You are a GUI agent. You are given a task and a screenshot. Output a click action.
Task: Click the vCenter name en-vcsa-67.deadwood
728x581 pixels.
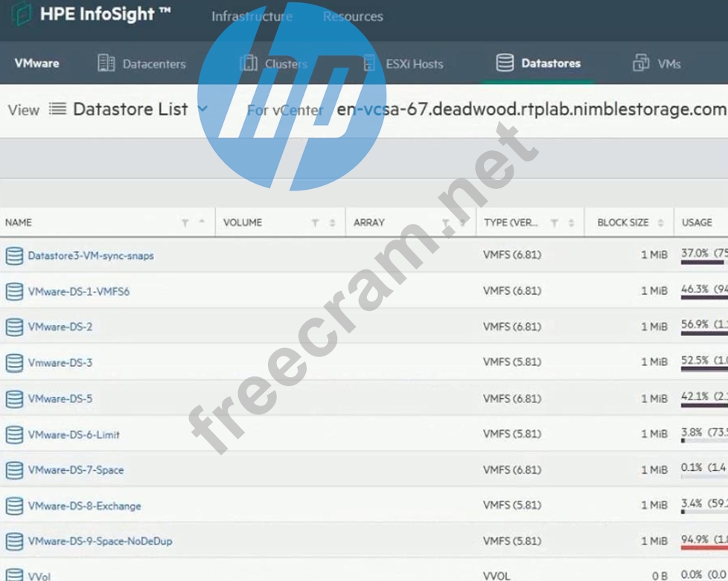(x=531, y=109)
